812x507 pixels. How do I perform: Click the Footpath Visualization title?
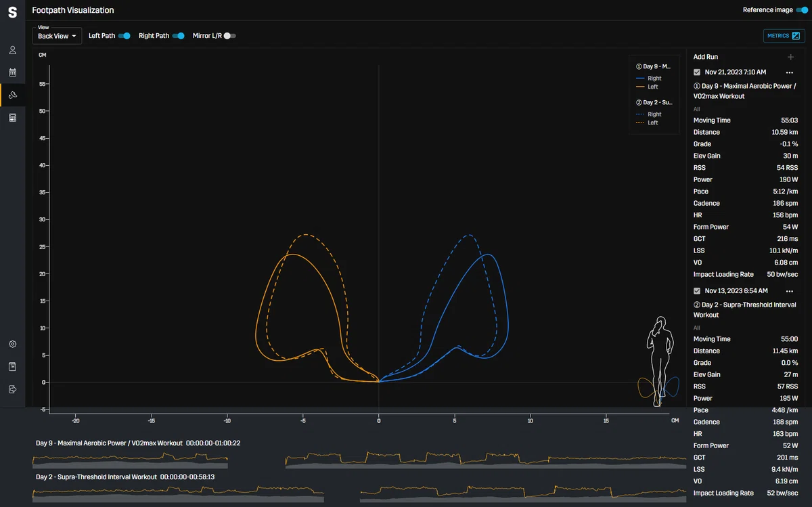click(x=73, y=10)
